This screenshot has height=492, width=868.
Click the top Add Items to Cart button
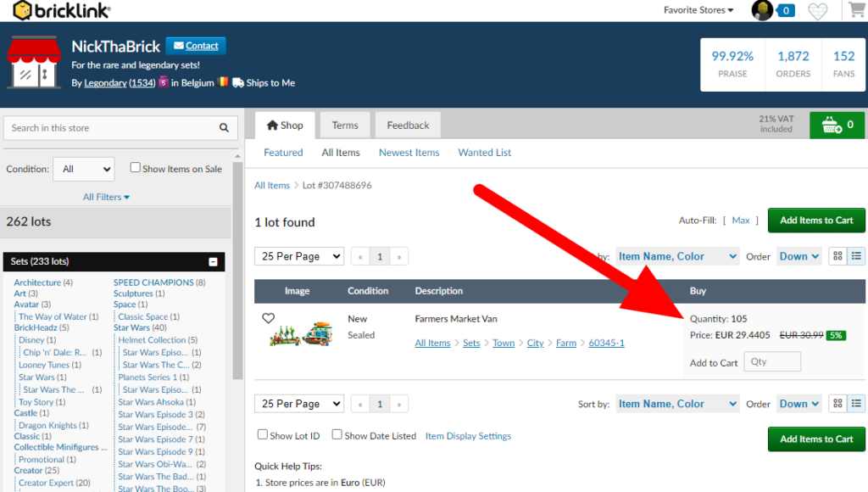tap(815, 221)
